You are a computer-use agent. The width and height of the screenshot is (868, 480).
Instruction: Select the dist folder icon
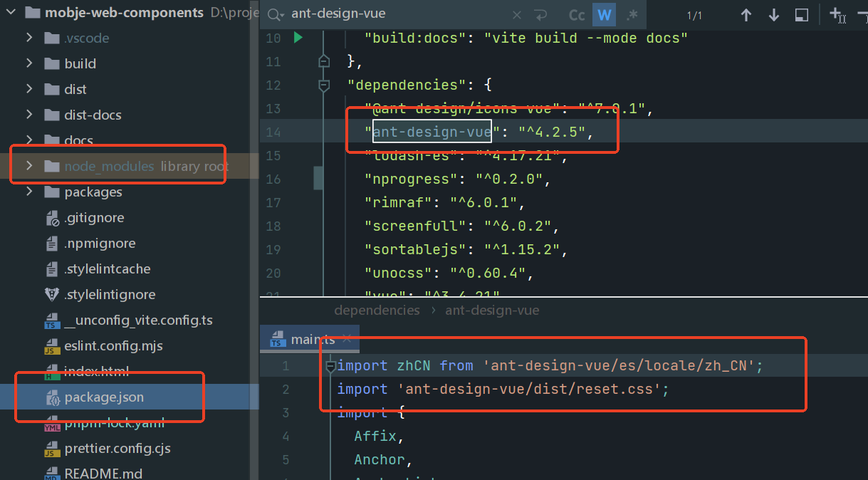(51, 89)
